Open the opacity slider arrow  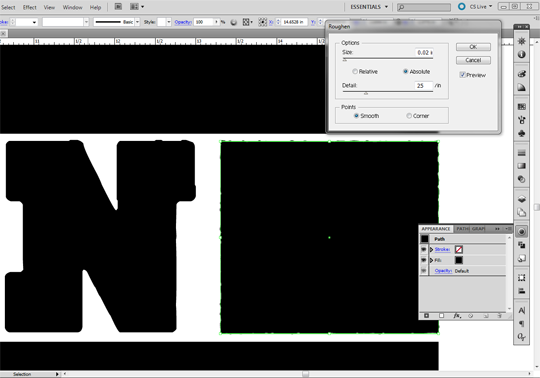point(217,22)
